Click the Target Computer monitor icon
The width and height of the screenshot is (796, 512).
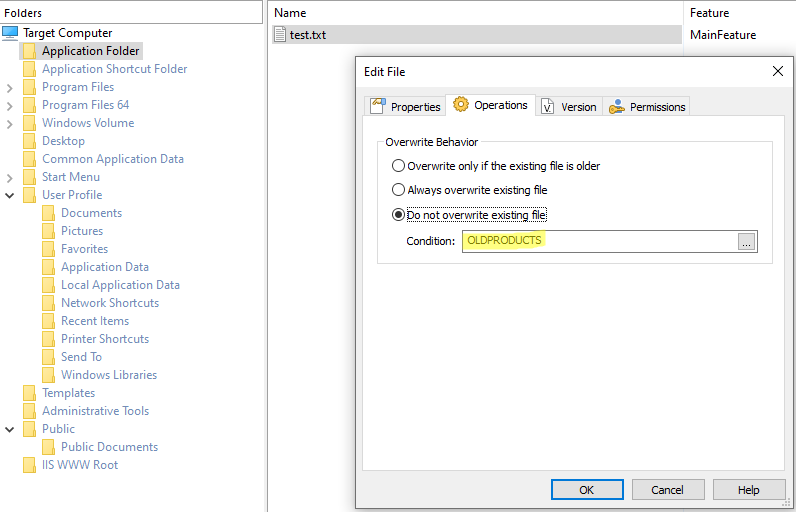point(11,33)
